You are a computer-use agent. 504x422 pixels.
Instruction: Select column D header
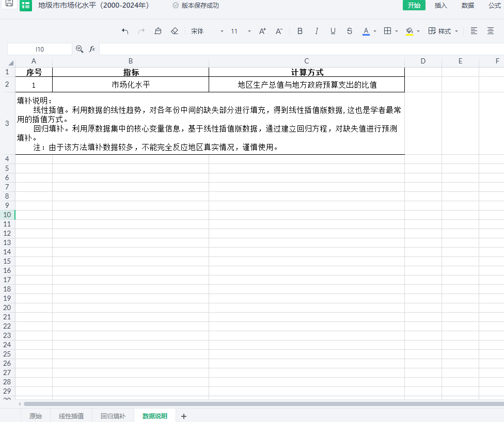[423, 61]
